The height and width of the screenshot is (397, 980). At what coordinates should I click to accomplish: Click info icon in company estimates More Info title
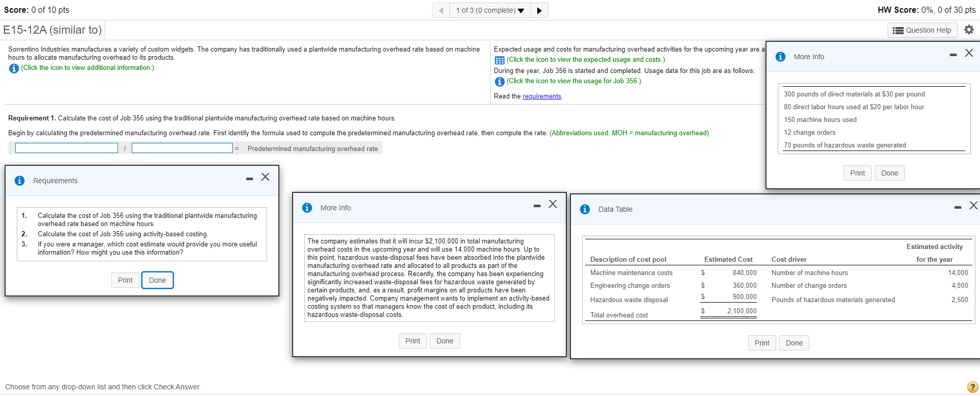[x=307, y=208]
